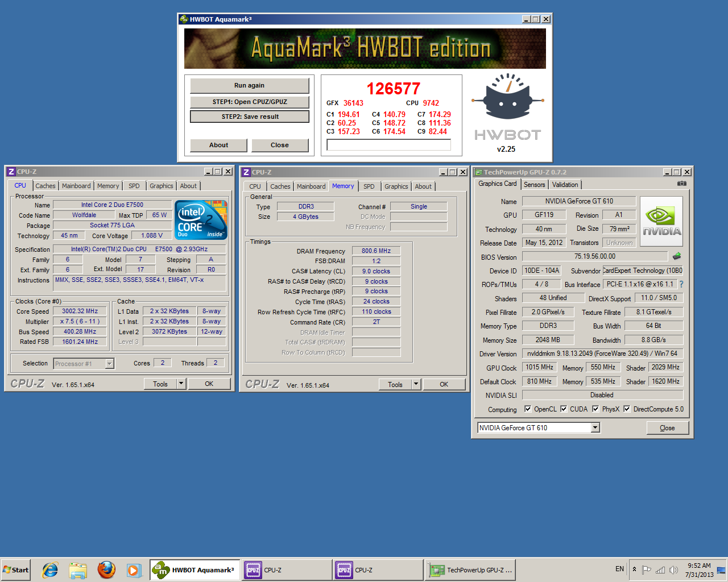Click the volume speaker tray icon
Viewport: 728px width, 582px height.
(x=673, y=569)
